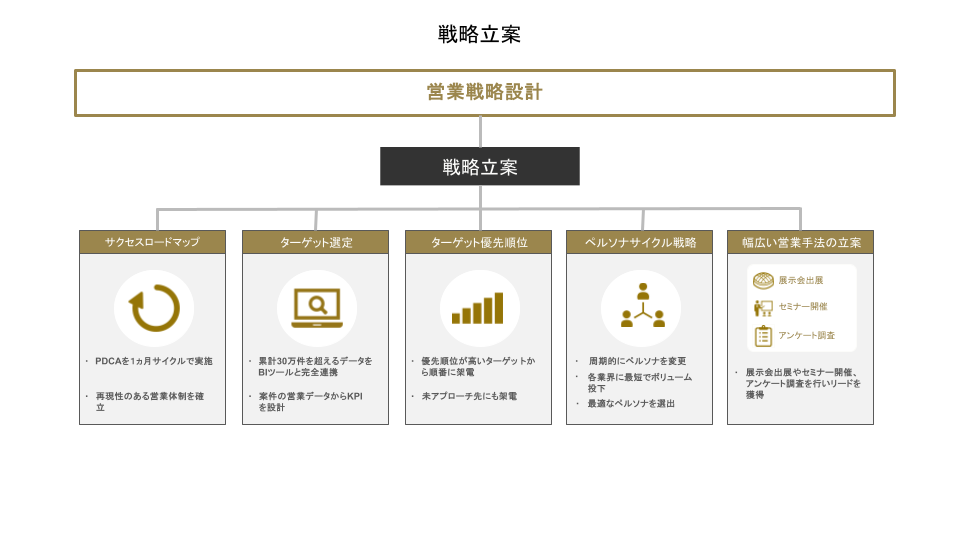Select the 営業戦略設計 banner box
The height and width of the screenshot is (540, 960).
point(484,93)
